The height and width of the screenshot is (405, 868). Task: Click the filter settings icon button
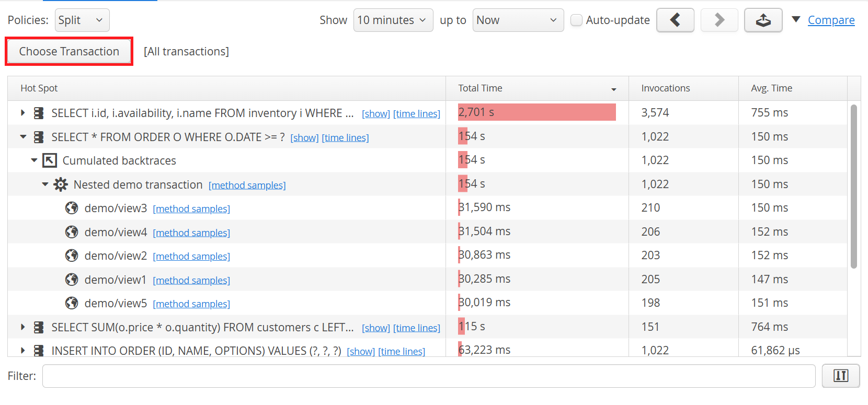point(840,376)
